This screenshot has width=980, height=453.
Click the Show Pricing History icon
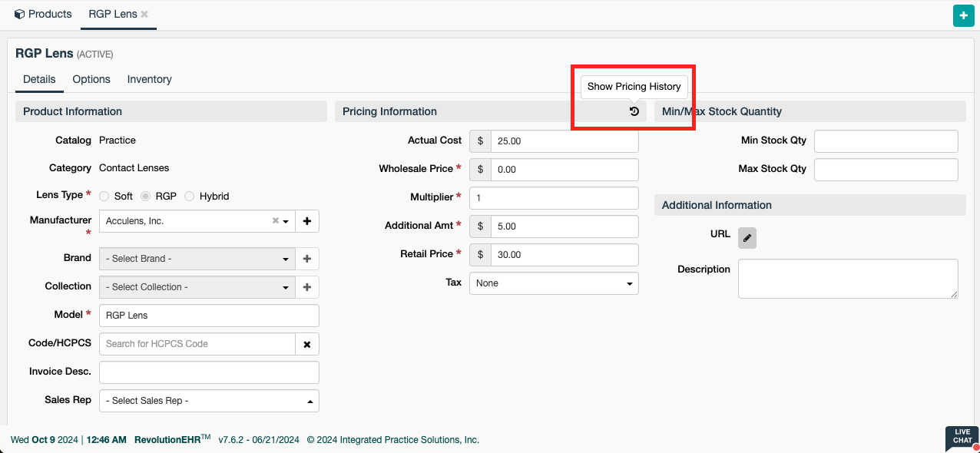pyautogui.click(x=634, y=111)
